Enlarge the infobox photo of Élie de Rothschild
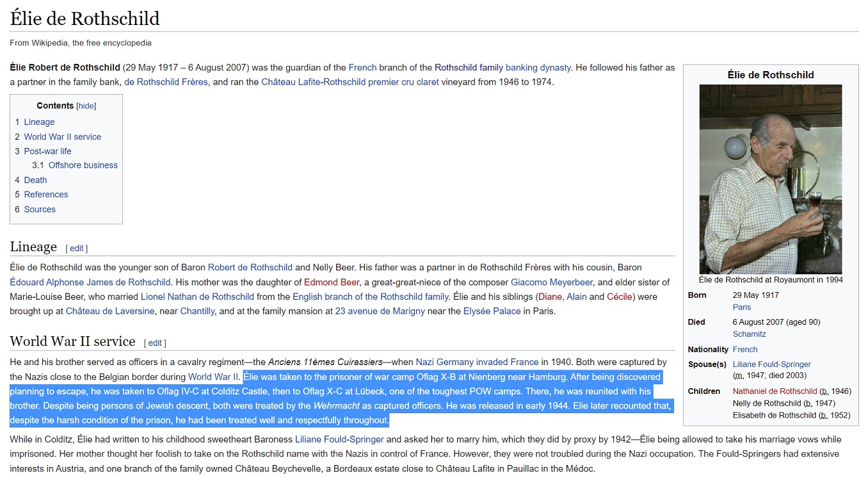 771,179
